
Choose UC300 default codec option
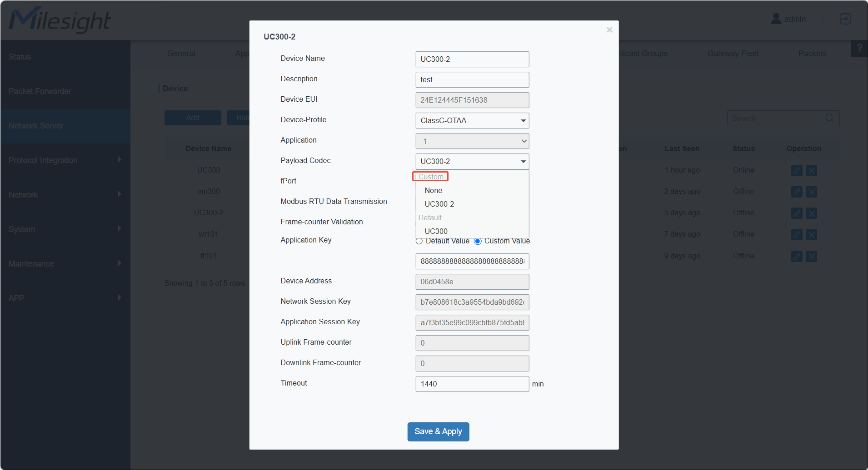[x=436, y=231]
